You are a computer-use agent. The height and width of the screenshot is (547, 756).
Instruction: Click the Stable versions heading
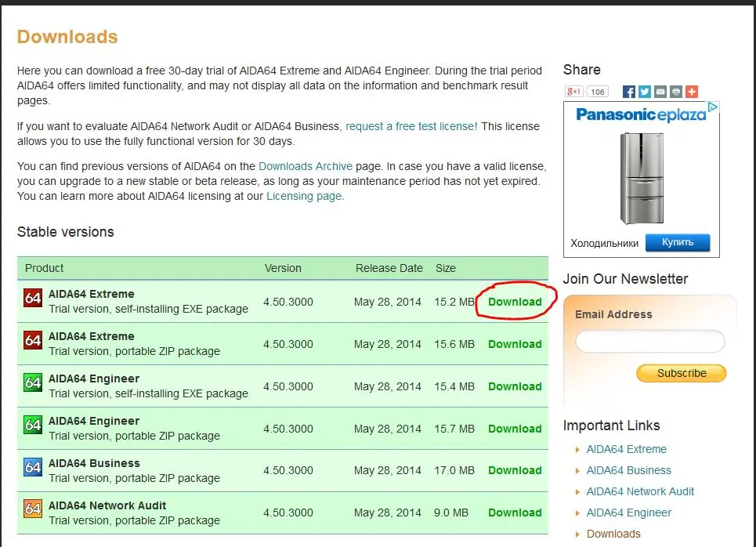[x=66, y=232]
